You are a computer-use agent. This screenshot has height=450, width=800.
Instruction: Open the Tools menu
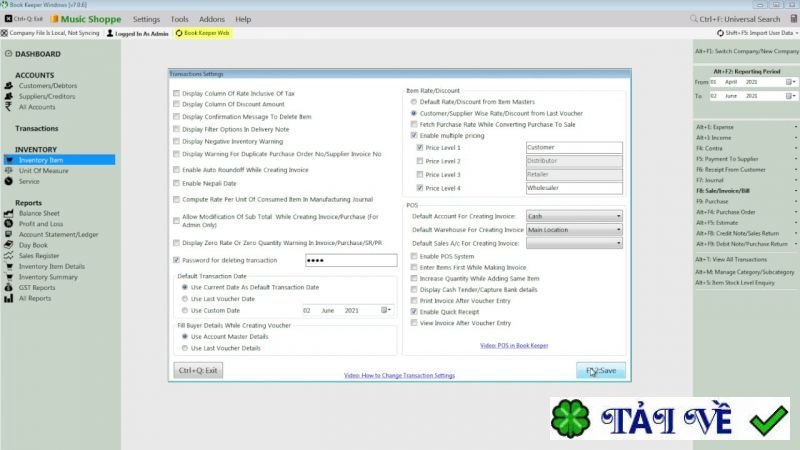click(x=180, y=19)
